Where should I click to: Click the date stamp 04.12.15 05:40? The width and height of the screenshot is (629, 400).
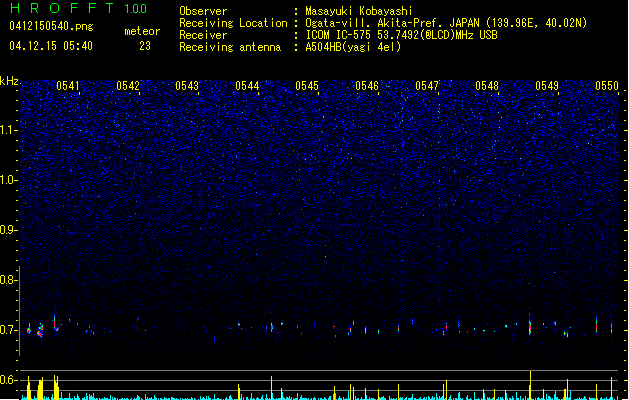(x=51, y=46)
